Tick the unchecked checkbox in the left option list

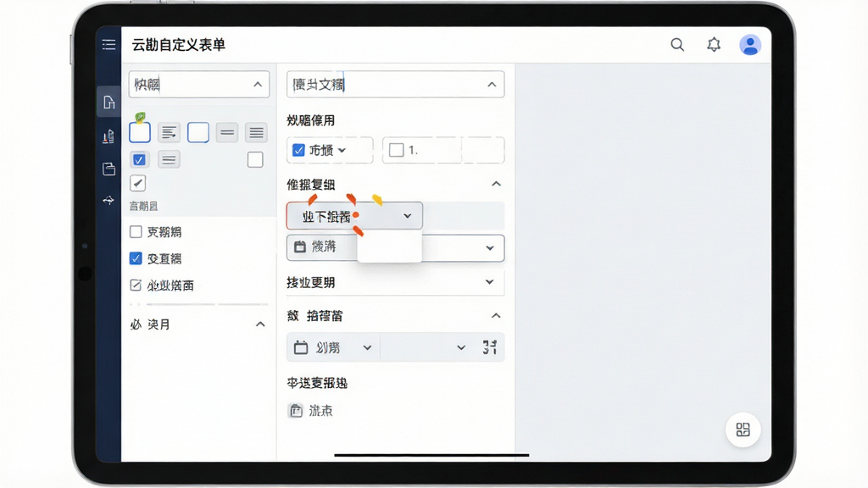click(136, 232)
